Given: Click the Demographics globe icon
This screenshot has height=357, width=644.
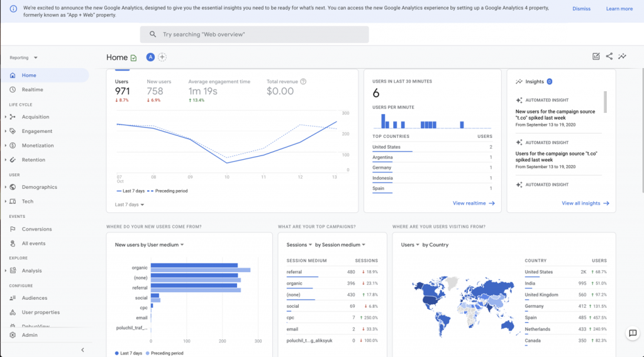Looking at the screenshot, I should point(13,187).
